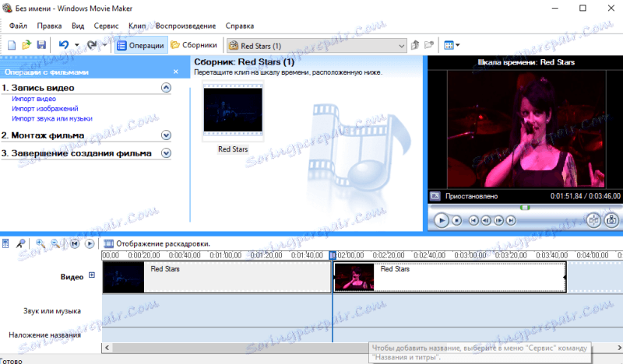Select the Red Stars clip thumbnail in collection
The height and width of the screenshot is (364, 623).
pyautogui.click(x=233, y=110)
